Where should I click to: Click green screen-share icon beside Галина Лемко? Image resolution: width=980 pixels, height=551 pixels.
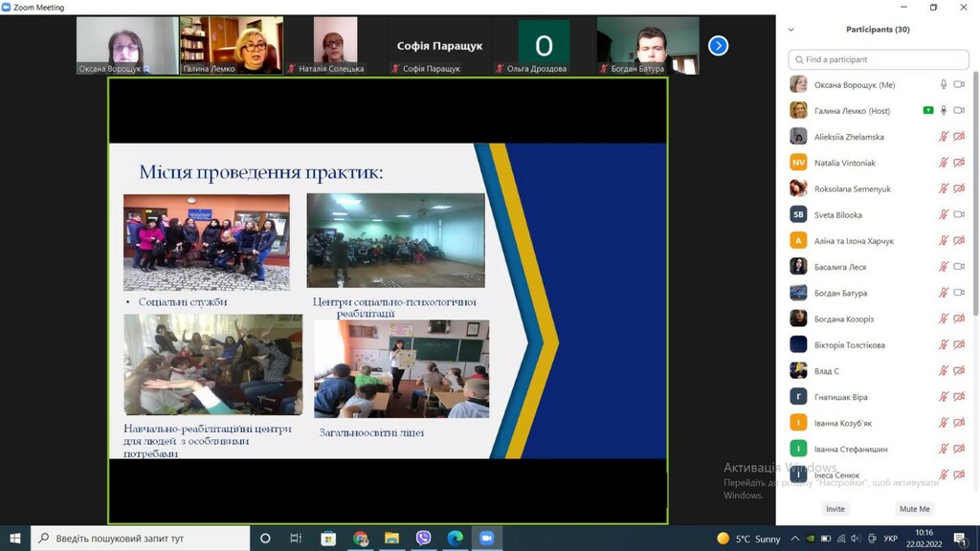(928, 111)
